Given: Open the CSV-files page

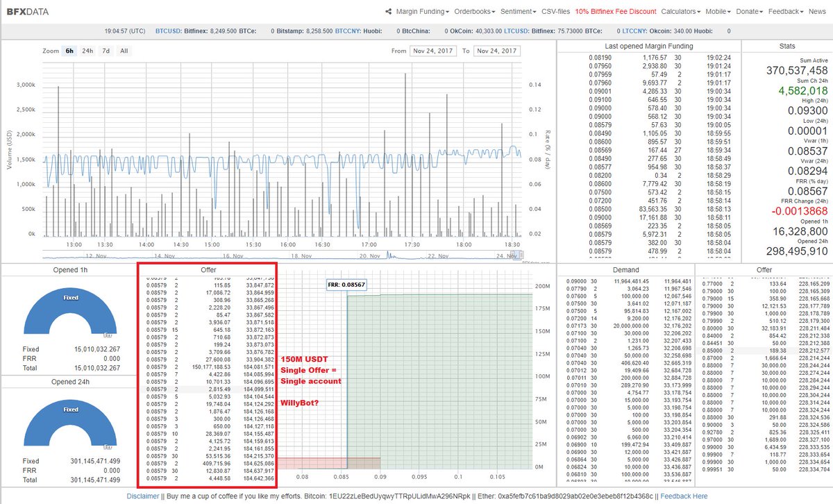Looking at the screenshot, I should pyautogui.click(x=555, y=12).
